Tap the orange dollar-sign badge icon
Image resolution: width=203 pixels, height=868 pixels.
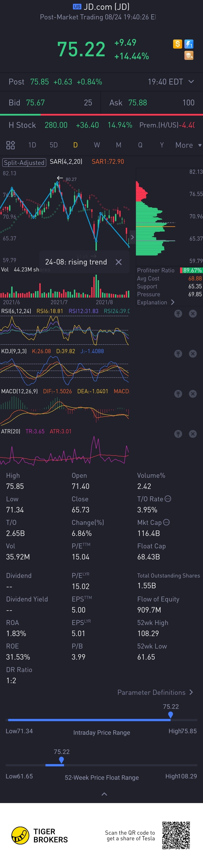[177, 44]
